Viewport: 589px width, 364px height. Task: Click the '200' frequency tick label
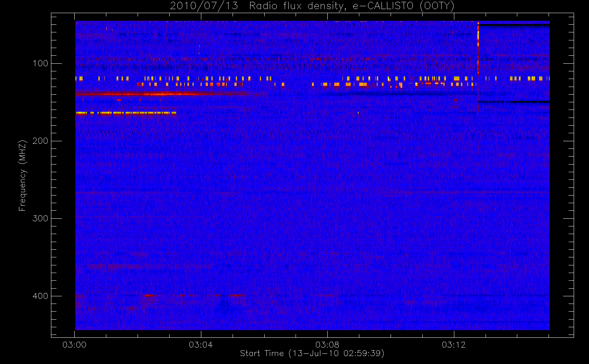40,141
